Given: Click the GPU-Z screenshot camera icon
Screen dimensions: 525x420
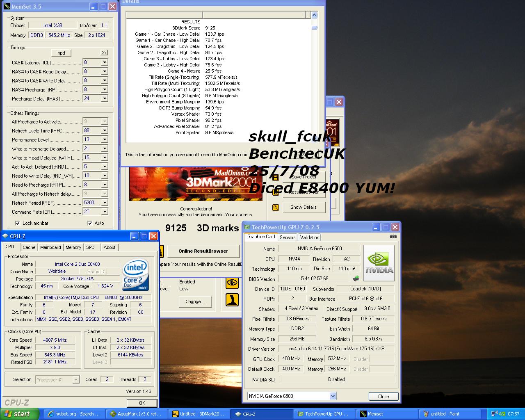Looking at the screenshot, I should point(393,237).
